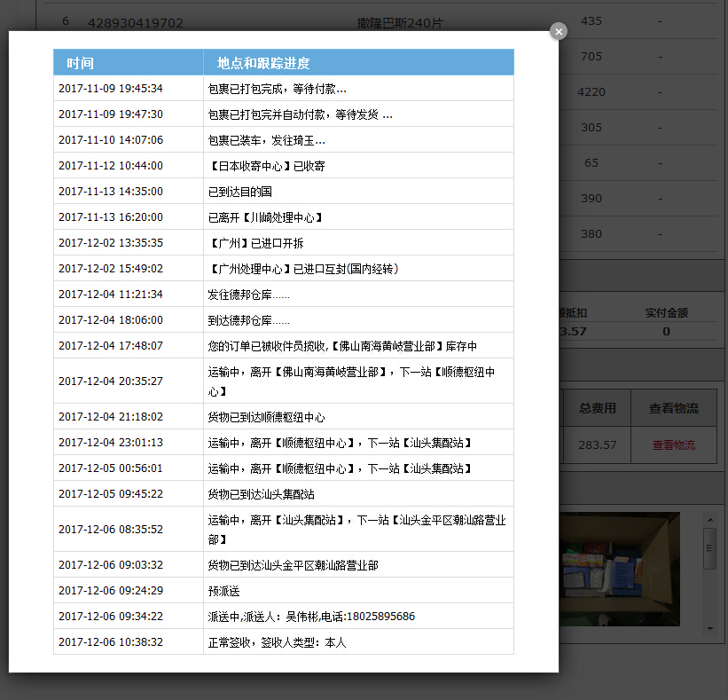The image size is (728, 700).
Task: Click the scrollbar down arrow beside the photo
Action: 710,628
